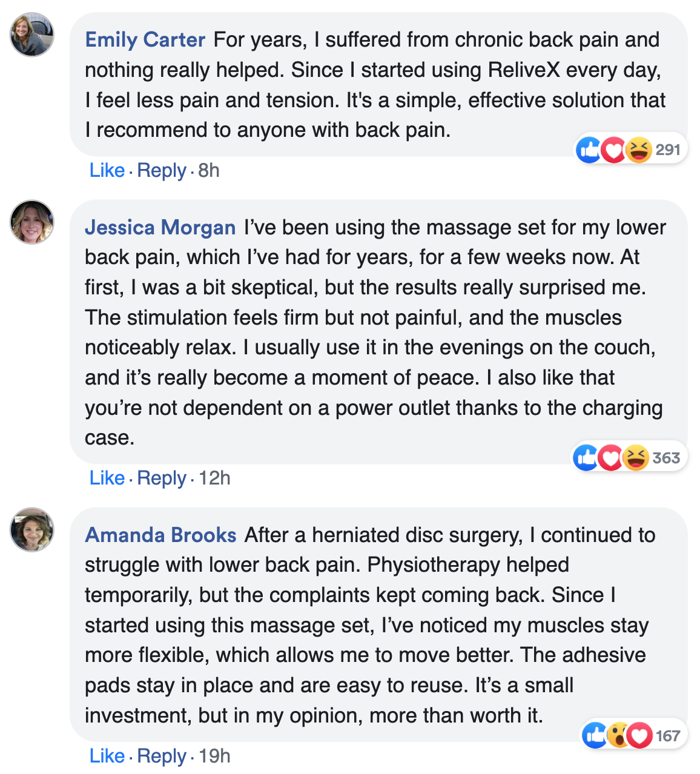Click laughing reaction icon on Emily's comment
The height and width of the screenshot is (774, 700).
[x=638, y=150]
